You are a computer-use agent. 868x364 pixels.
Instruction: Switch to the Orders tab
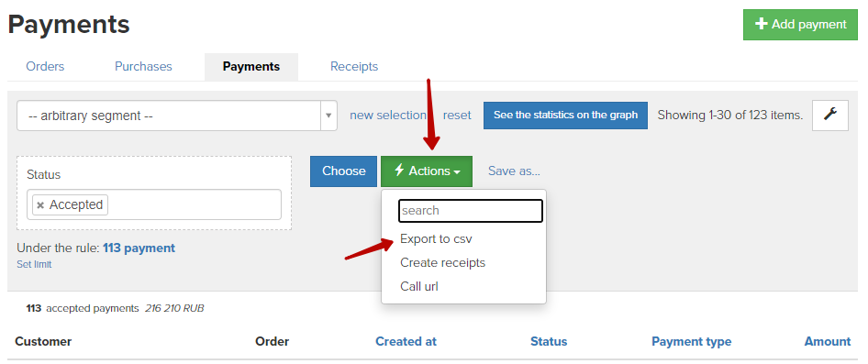pos(45,66)
